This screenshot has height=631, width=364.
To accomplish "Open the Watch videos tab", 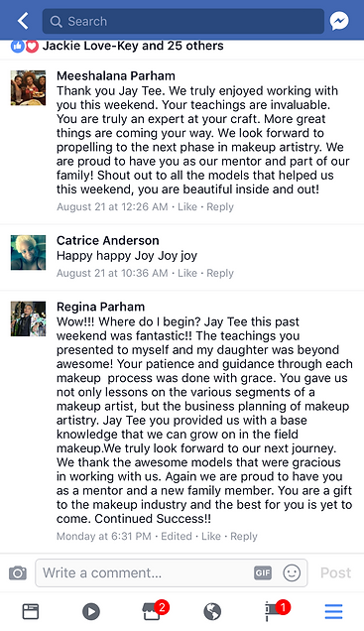I will 91,612.
